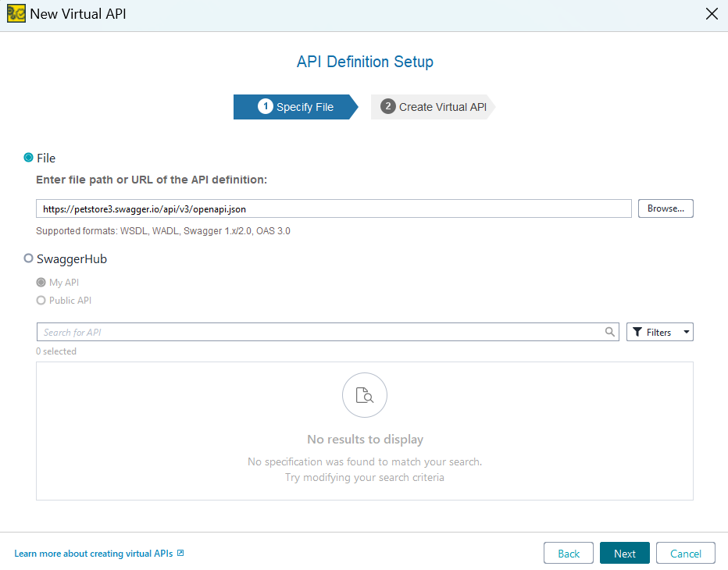Viewport: 728px width, 570px height.
Task: Click the funnel icon on the Filters button
Action: [637, 331]
